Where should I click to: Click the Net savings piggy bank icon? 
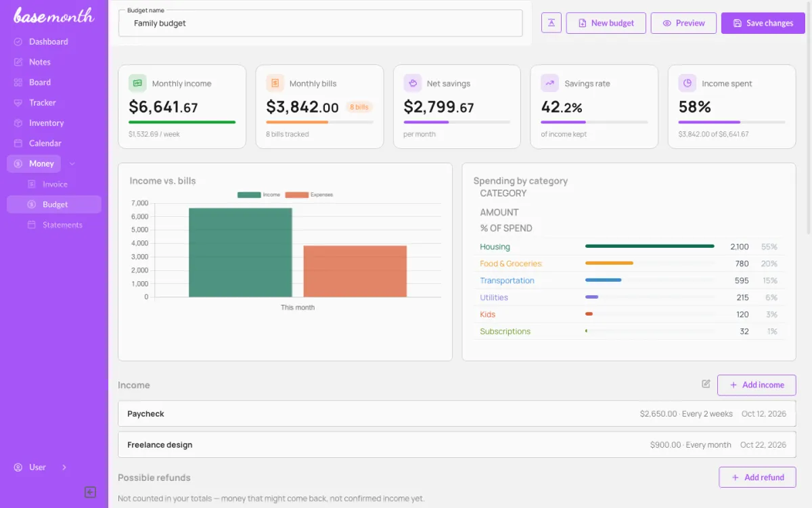[x=413, y=83]
